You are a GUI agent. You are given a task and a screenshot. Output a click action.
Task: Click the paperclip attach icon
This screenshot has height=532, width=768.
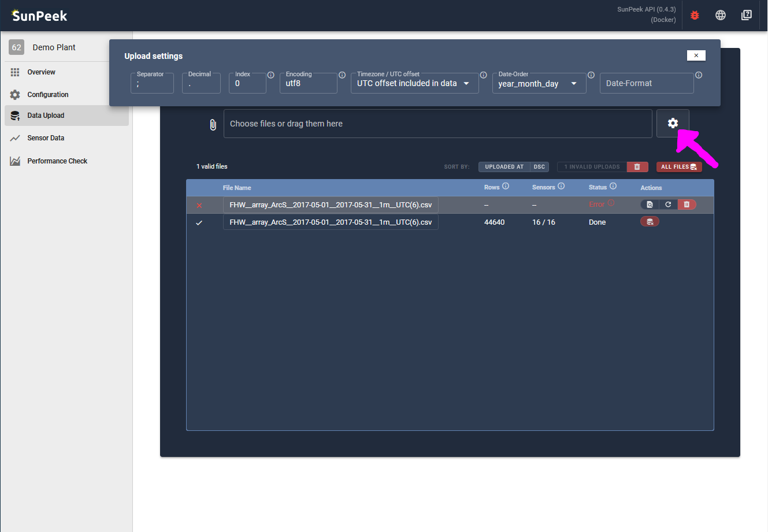pos(213,124)
